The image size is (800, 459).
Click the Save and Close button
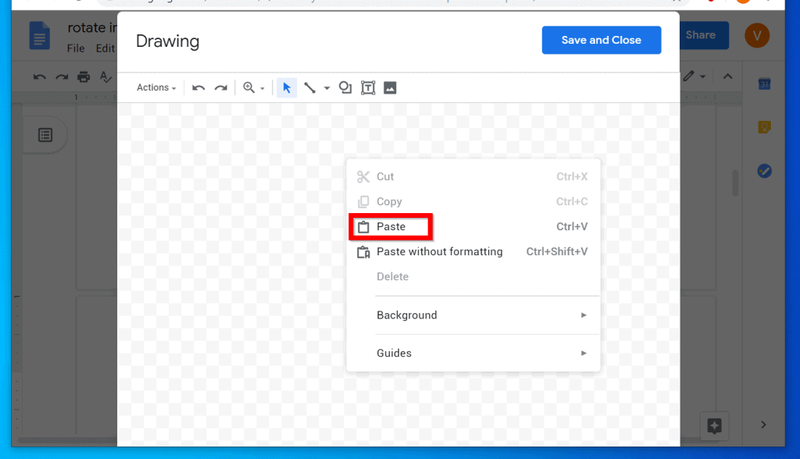(x=602, y=40)
